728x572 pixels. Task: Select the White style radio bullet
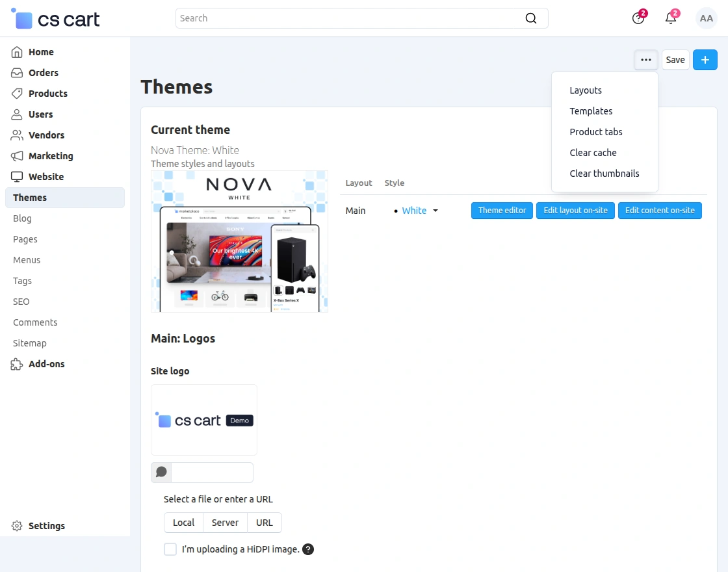point(396,211)
